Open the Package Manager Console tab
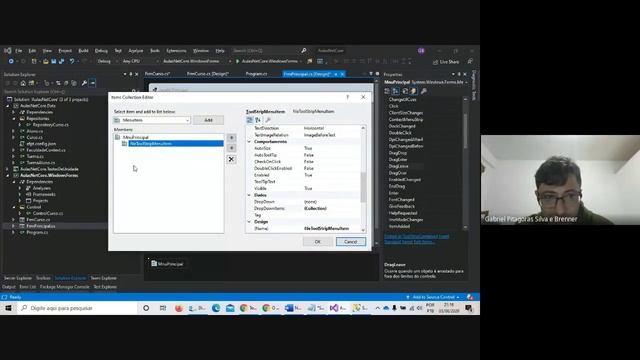640x360 pixels. 64,287
